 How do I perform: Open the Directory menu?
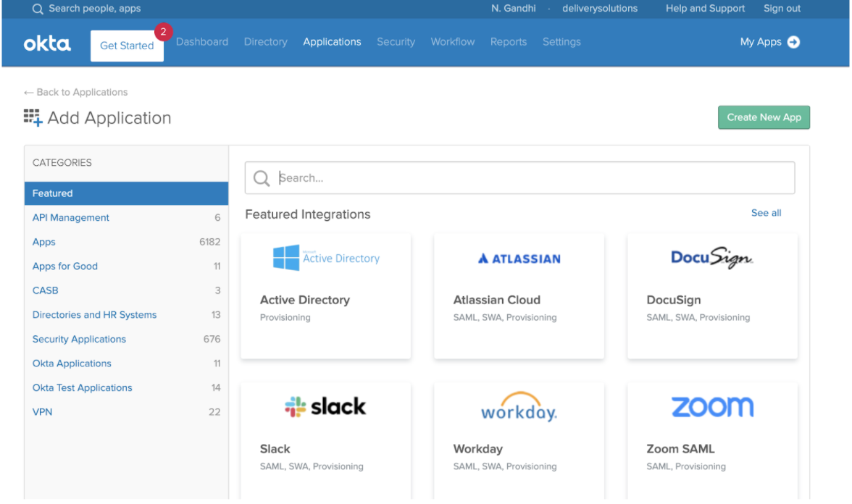coord(266,42)
